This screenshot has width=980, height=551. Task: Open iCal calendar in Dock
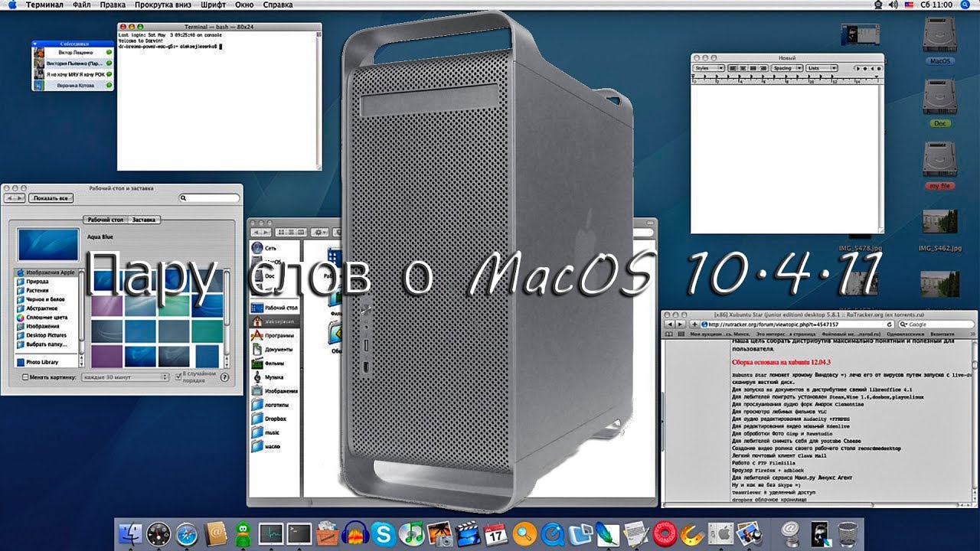click(x=495, y=533)
